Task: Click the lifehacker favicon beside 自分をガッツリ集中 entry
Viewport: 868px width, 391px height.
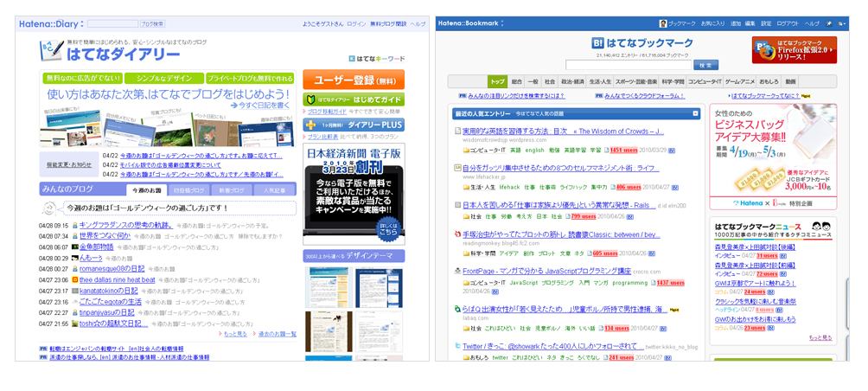Action: pyautogui.click(x=458, y=168)
